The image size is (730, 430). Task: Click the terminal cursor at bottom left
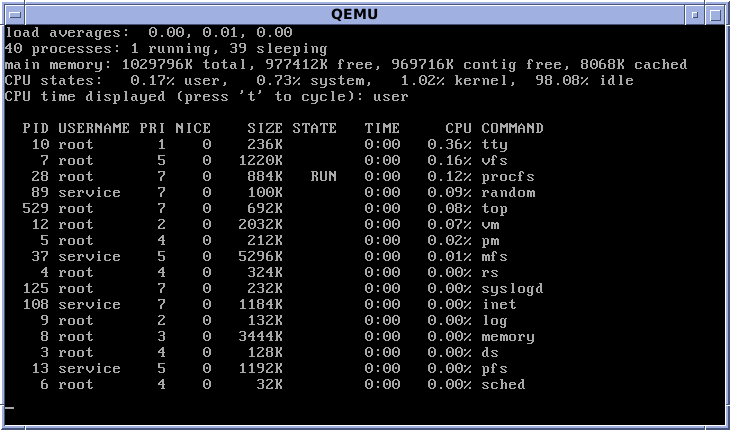[x=9, y=408]
